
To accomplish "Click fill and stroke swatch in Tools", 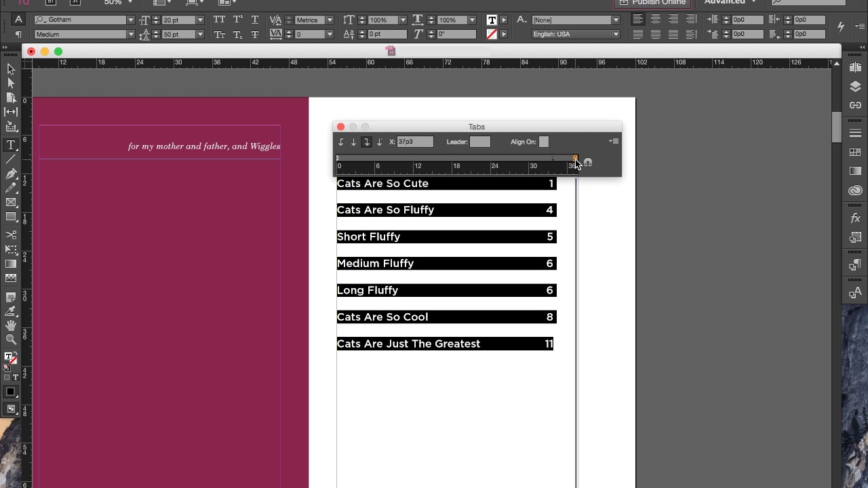I will click(10, 358).
